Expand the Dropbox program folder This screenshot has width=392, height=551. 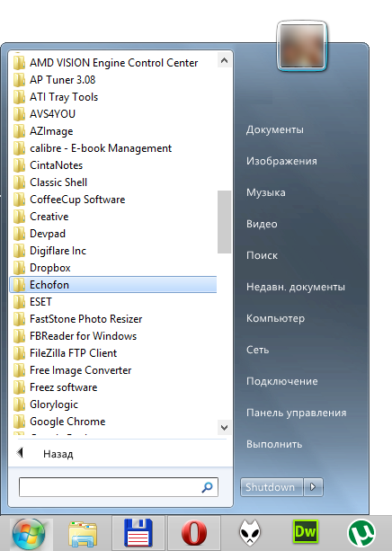tap(113, 268)
